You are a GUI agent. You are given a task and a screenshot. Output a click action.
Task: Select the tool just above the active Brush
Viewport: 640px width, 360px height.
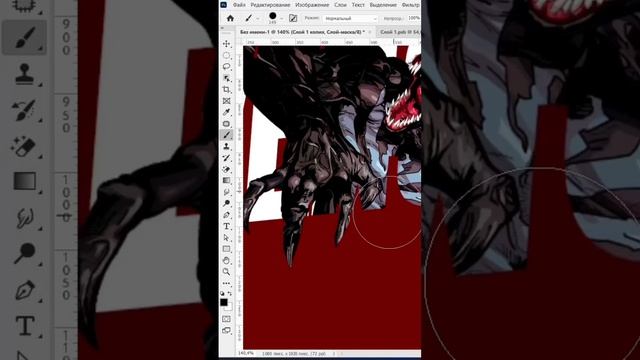[227, 124]
